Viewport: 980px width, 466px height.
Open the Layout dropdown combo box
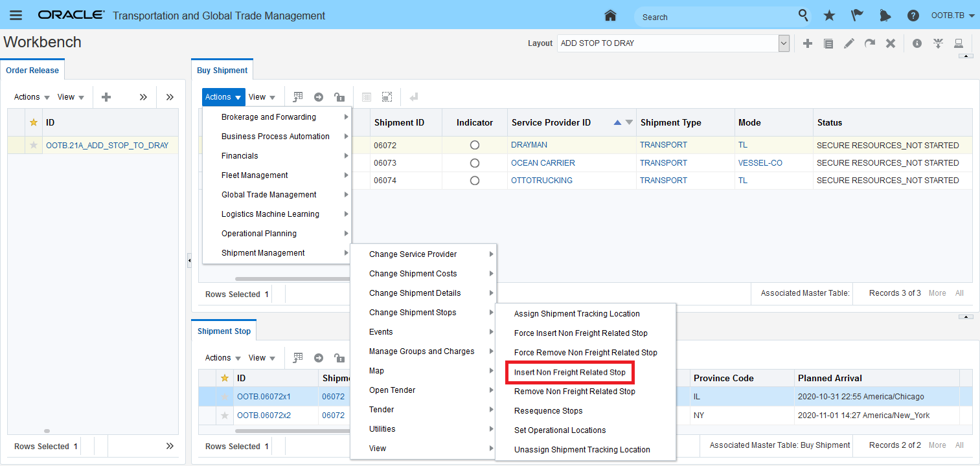784,43
